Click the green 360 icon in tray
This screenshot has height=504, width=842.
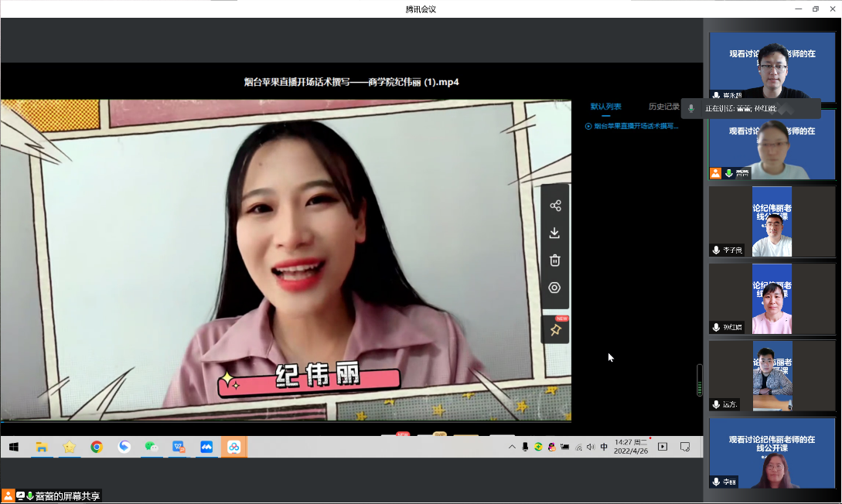tap(538, 447)
